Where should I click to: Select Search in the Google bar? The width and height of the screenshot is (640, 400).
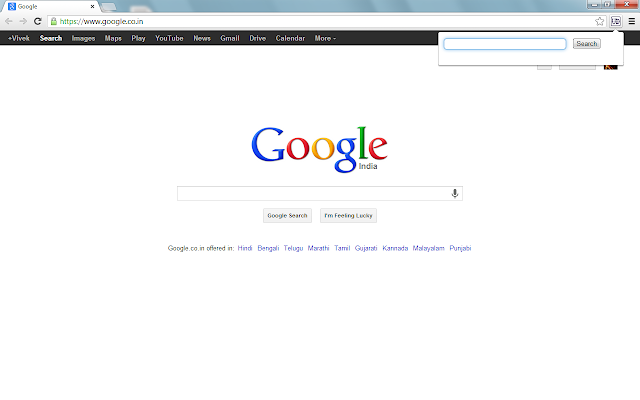point(51,38)
